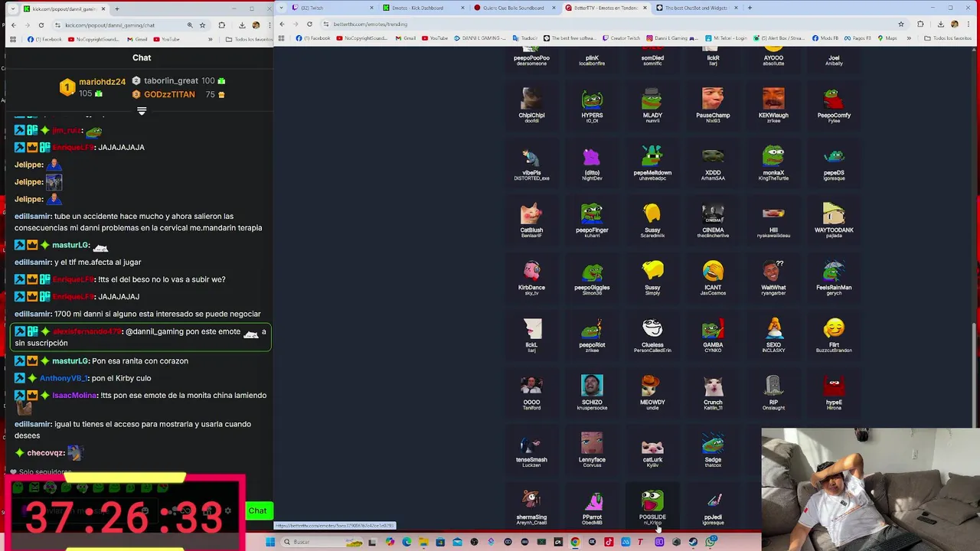This screenshot has width=980, height=551.
Task: Switch to the Twitch browser tab
Action: coord(334,8)
